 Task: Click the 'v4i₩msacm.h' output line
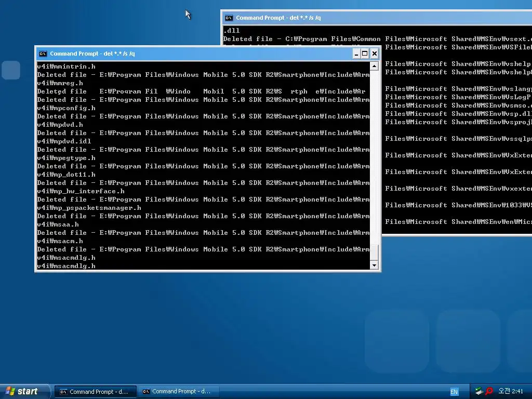[60, 241]
